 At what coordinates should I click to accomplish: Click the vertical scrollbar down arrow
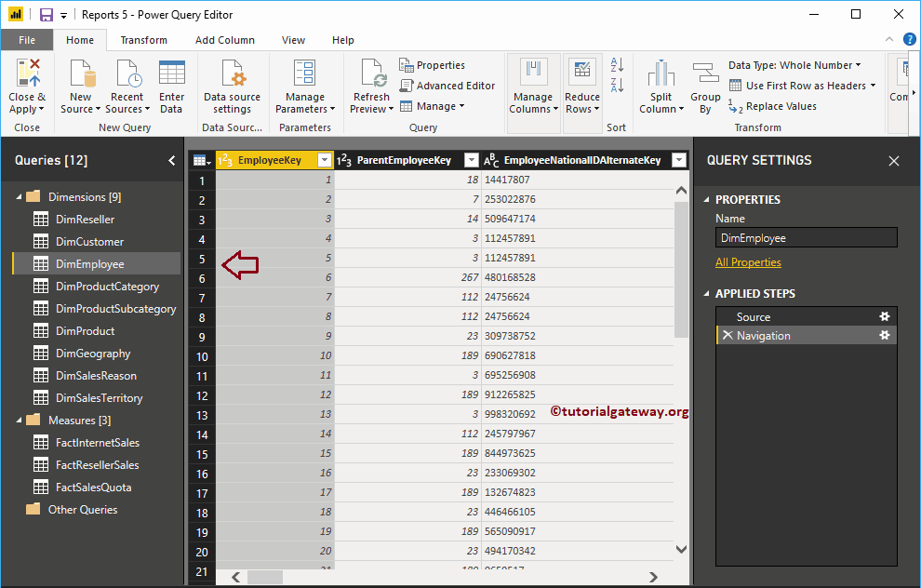[681, 550]
